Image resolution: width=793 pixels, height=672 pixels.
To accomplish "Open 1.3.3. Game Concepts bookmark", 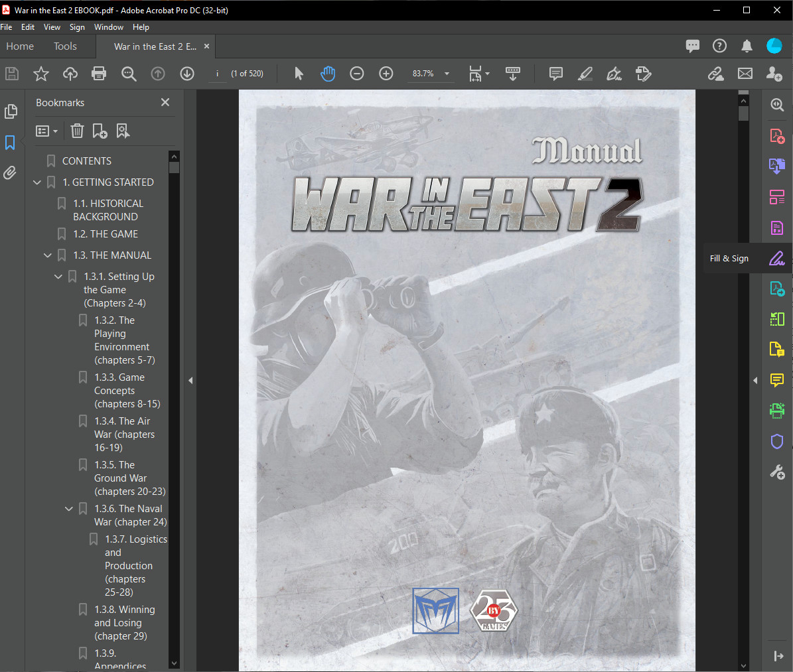I will click(x=127, y=391).
